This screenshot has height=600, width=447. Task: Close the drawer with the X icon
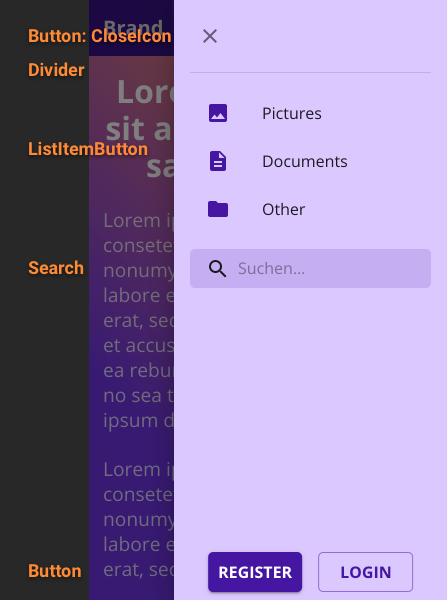click(210, 36)
